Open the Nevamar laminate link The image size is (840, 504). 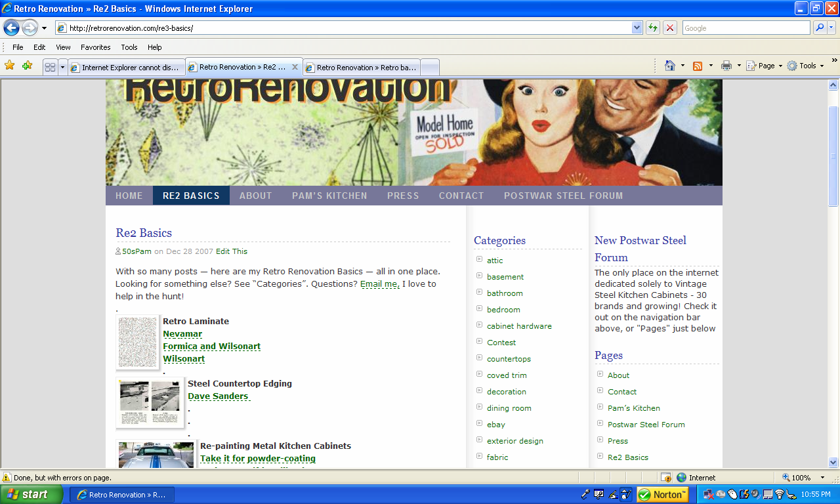tap(182, 334)
